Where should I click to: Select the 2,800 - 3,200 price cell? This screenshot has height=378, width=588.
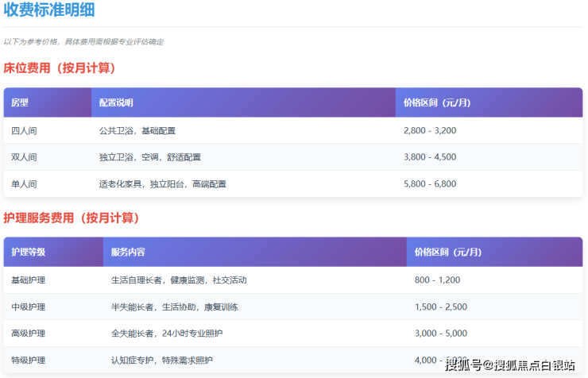[430, 130]
